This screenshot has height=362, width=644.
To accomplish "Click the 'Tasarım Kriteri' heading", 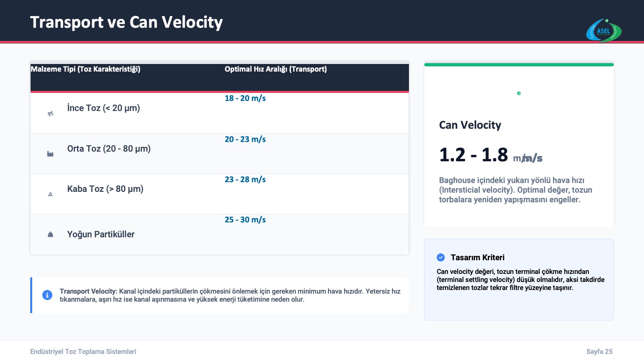I will tap(477, 257).
